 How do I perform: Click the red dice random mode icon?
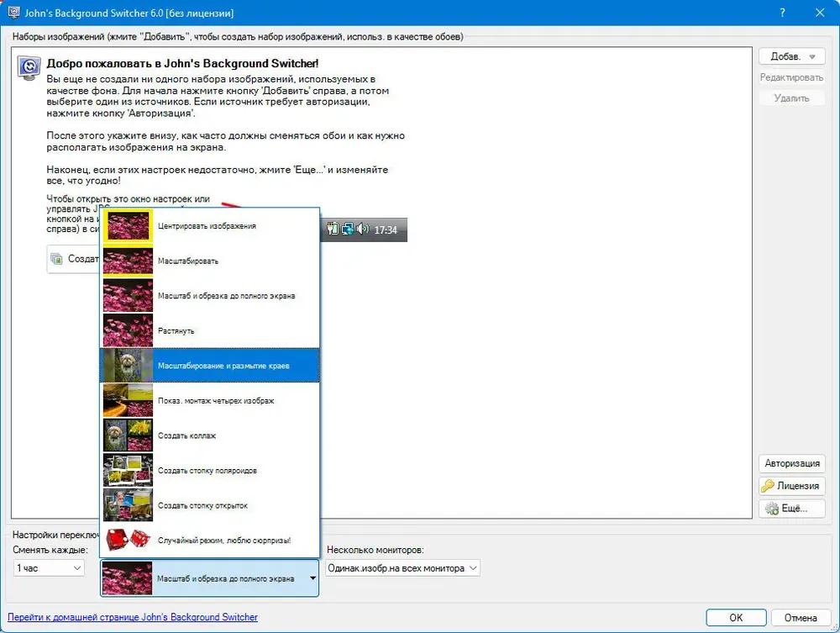point(128,540)
